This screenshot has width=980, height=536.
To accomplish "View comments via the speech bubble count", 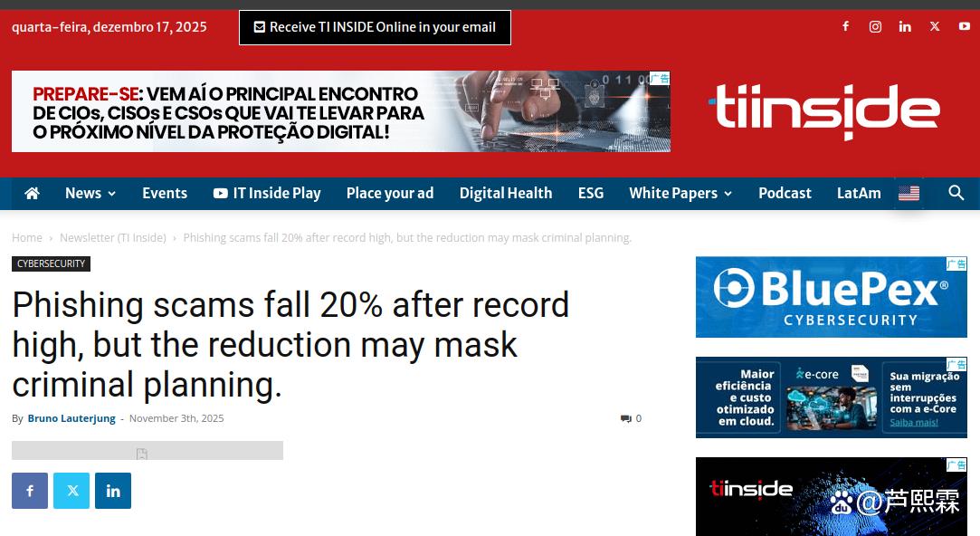I will click(631, 418).
